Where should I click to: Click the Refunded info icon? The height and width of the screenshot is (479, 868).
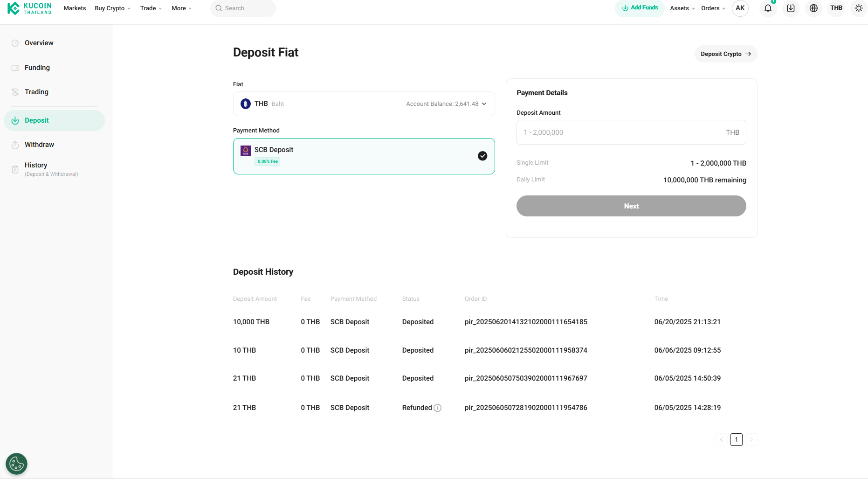pyautogui.click(x=437, y=408)
